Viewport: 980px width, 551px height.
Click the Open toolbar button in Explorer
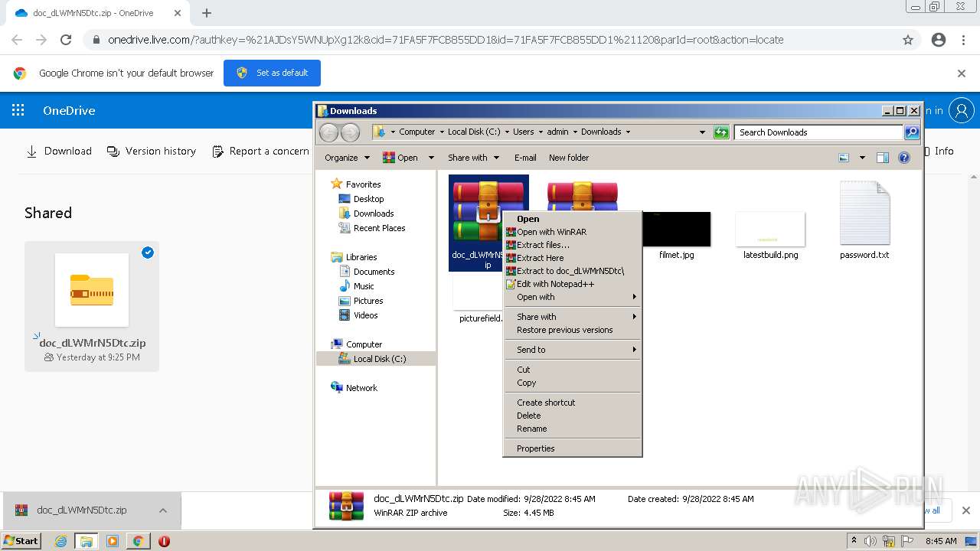tap(400, 158)
